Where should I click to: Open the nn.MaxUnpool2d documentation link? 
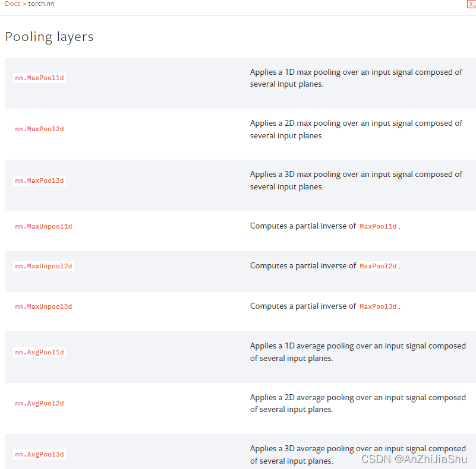(x=43, y=266)
